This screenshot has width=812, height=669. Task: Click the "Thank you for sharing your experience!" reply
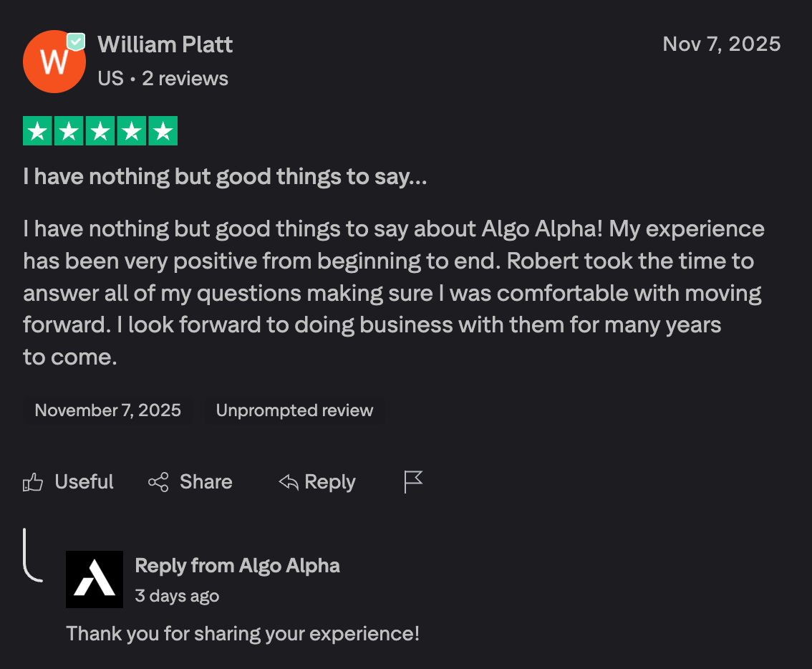(243, 633)
